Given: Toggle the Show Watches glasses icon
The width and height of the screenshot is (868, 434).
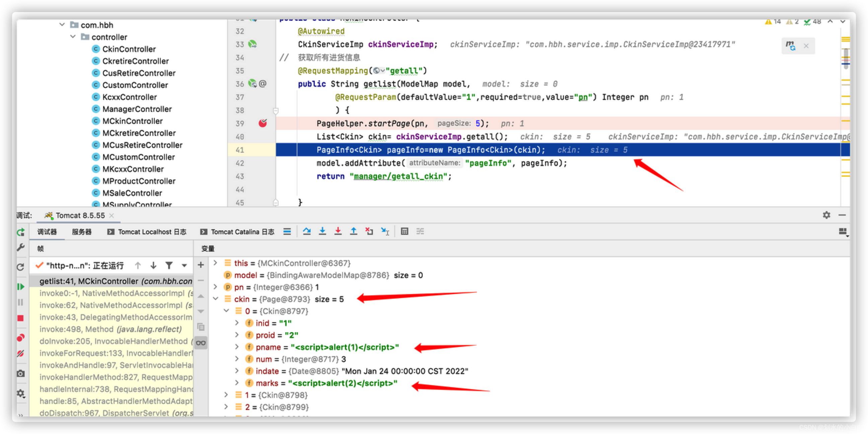Looking at the screenshot, I should point(201,343).
